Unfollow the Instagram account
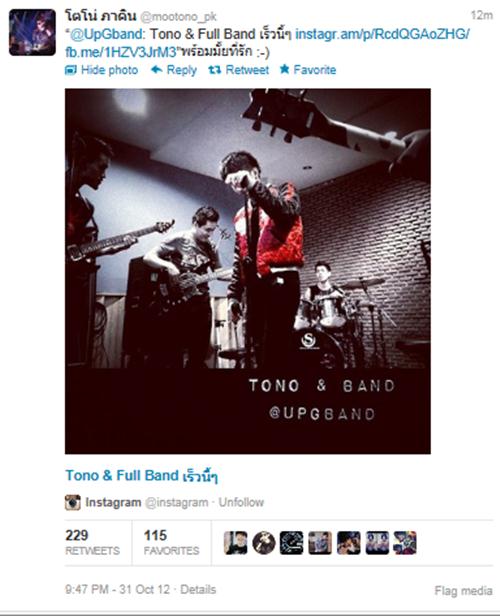The height and width of the screenshot is (616, 500). [x=241, y=502]
